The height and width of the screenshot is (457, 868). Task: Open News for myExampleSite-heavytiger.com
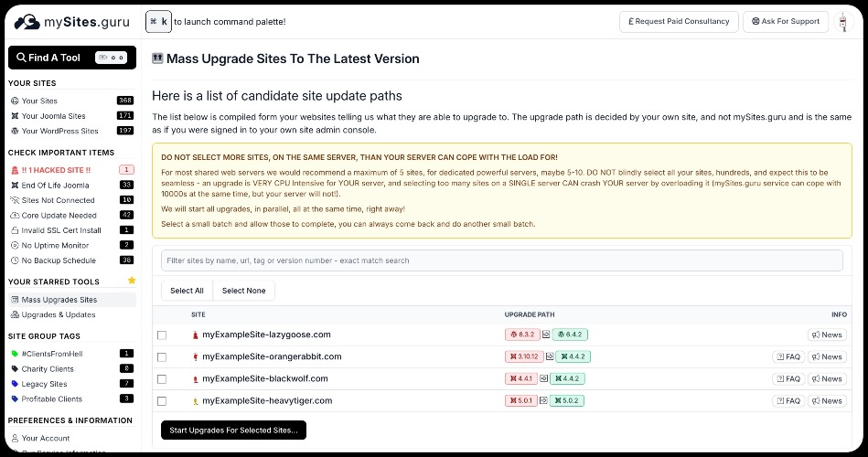pyautogui.click(x=827, y=401)
